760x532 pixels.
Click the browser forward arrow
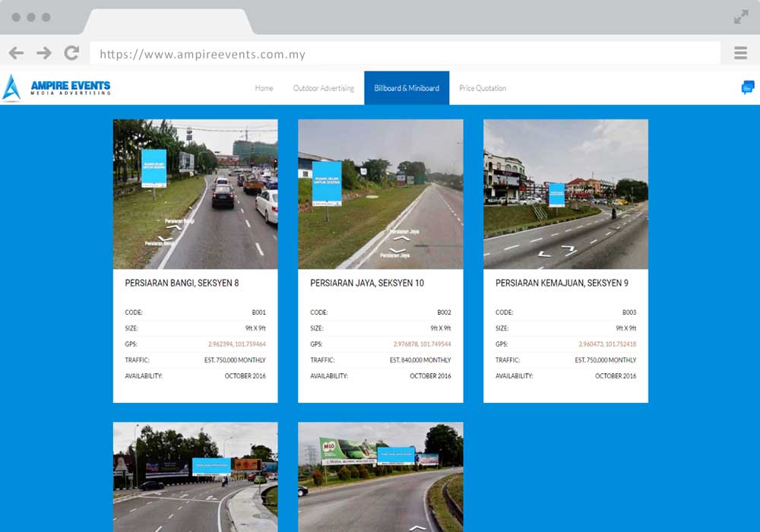coord(43,52)
